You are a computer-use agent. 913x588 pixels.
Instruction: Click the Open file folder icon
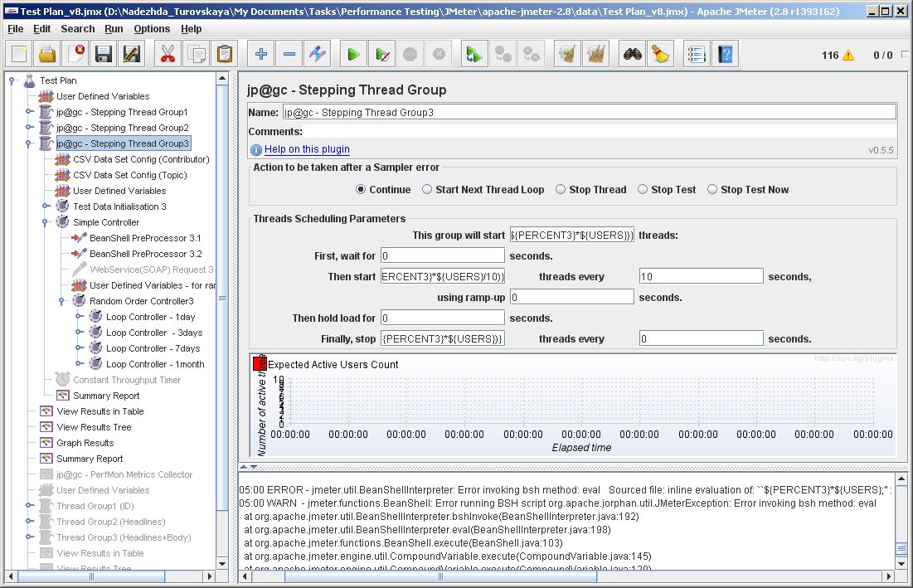[x=47, y=55]
